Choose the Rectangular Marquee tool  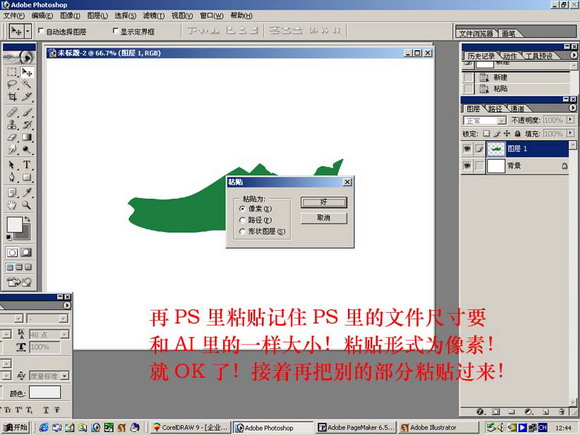coord(12,72)
